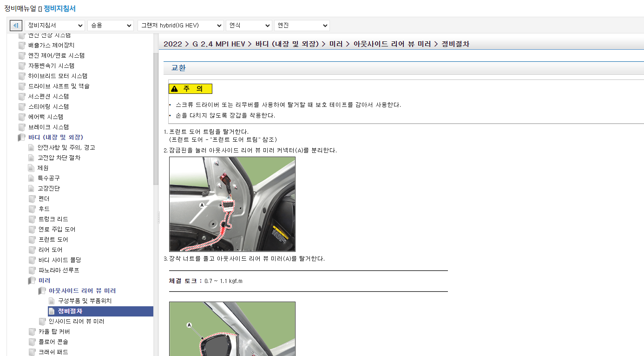The image size is (644, 356).
Task: Click the folder icon beside 미러
Action: coord(32,280)
